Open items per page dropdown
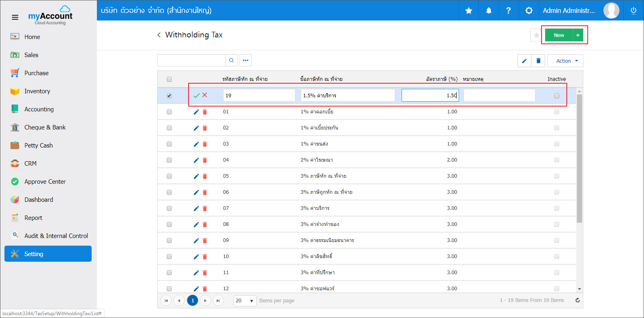 click(x=245, y=301)
